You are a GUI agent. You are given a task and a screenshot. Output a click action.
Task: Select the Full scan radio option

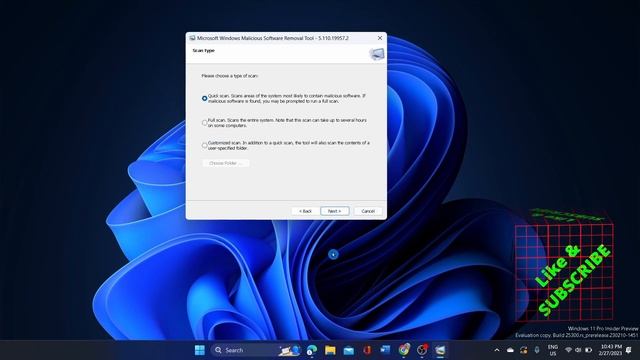[204, 122]
